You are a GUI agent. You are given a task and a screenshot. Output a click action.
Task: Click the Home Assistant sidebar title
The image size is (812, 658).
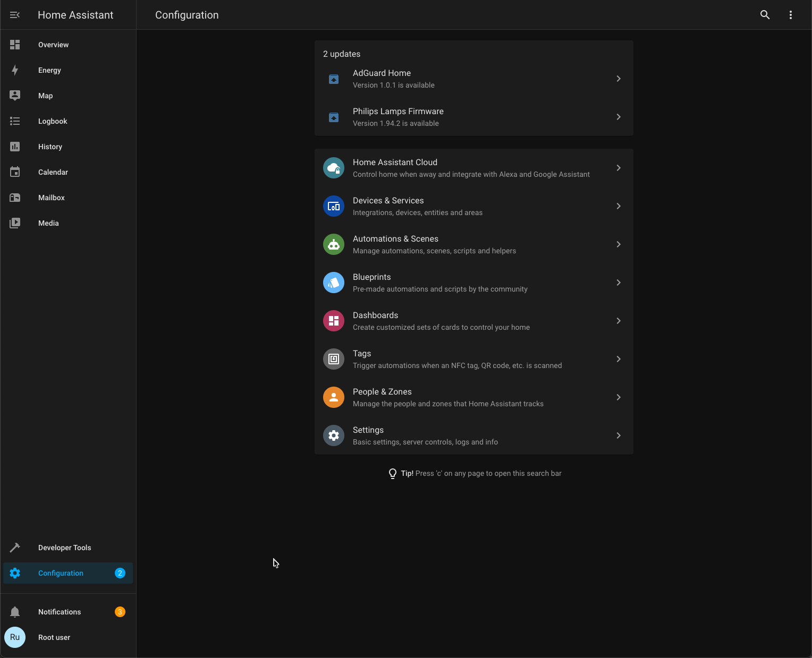tap(75, 15)
